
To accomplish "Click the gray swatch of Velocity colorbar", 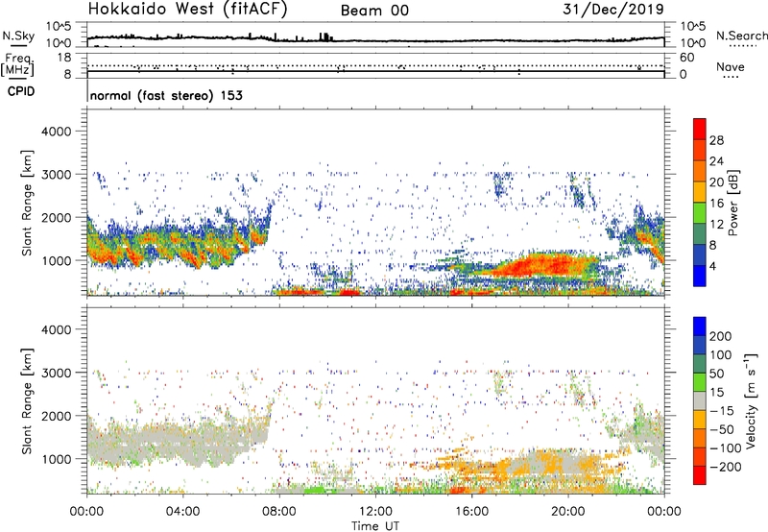I will click(700, 400).
